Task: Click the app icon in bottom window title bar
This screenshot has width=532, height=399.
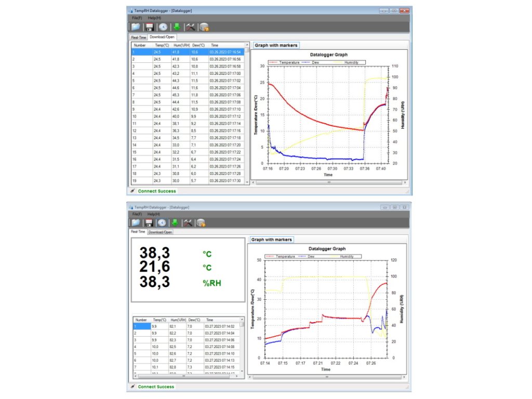Action: pos(131,207)
